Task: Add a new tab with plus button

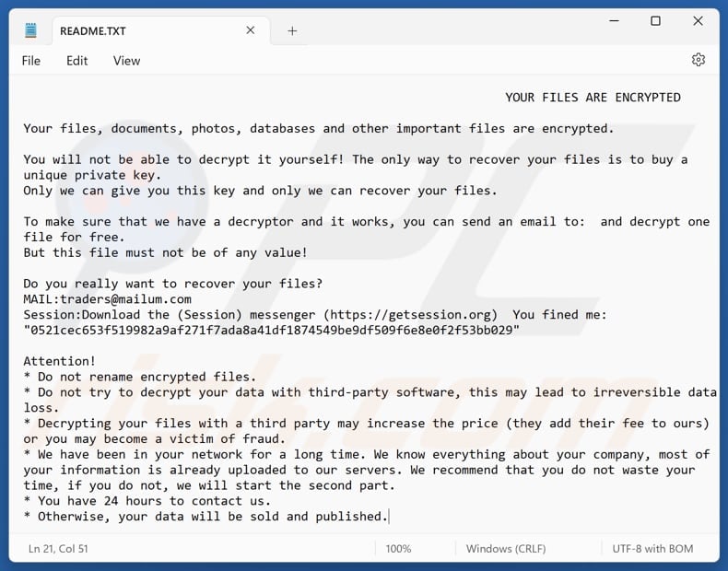Action: tap(292, 31)
